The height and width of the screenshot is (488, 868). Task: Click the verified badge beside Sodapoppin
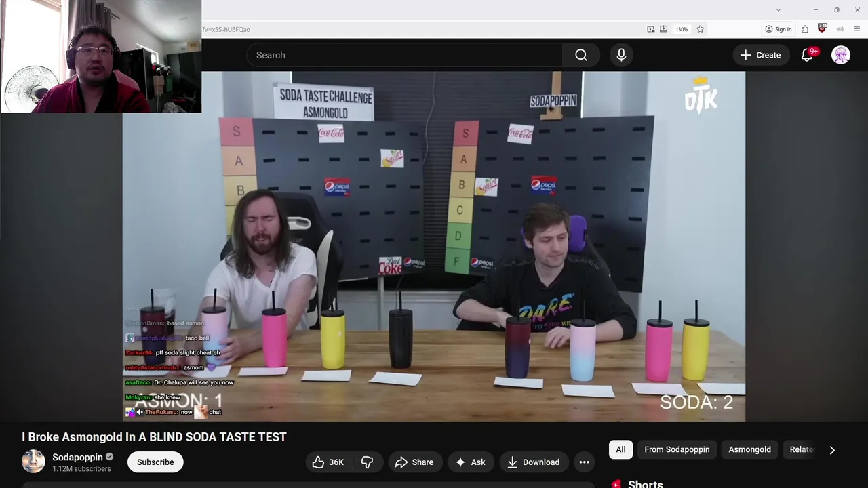point(109,457)
